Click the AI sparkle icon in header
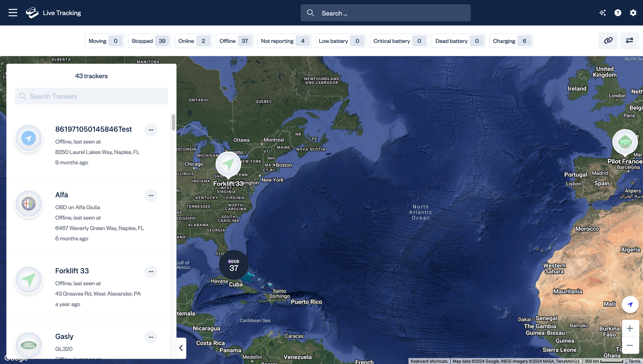 603,13
